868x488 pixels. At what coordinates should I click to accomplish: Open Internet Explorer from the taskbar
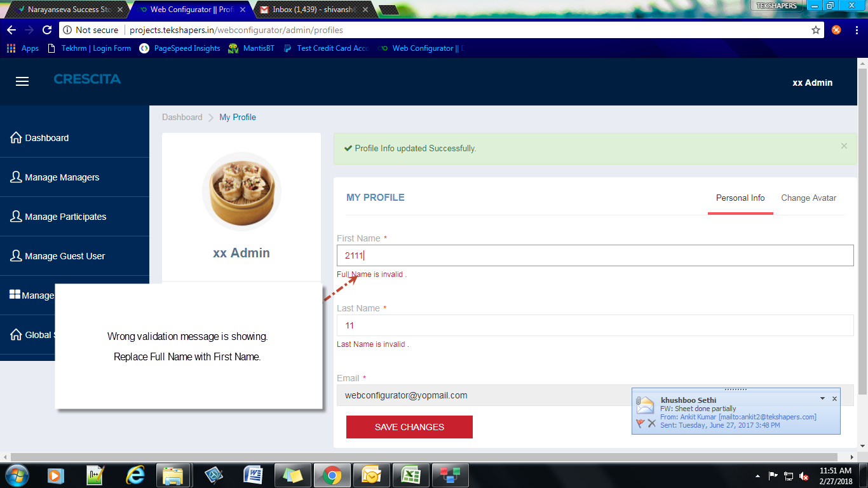(135, 475)
